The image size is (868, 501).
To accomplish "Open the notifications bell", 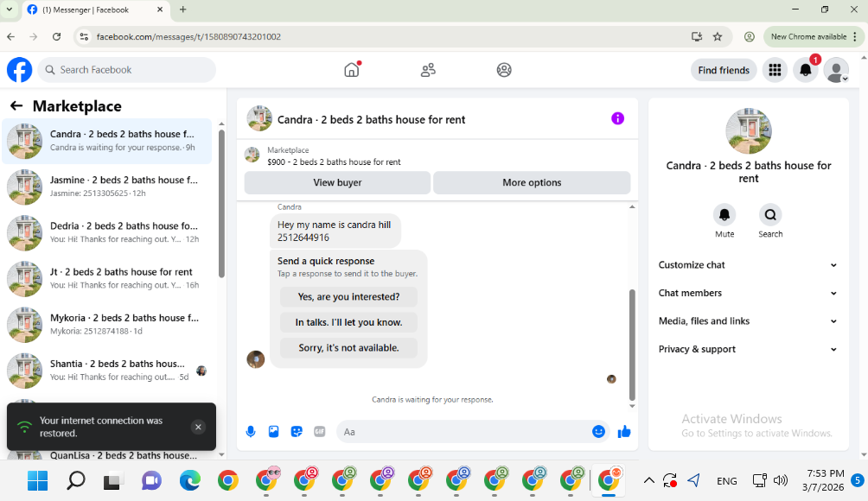I will click(806, 70).
